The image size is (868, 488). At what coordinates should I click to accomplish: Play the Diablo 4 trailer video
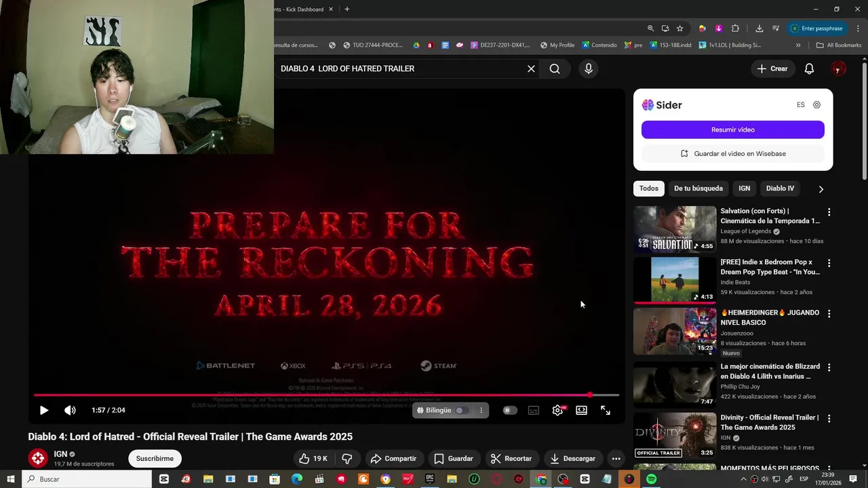44,410
